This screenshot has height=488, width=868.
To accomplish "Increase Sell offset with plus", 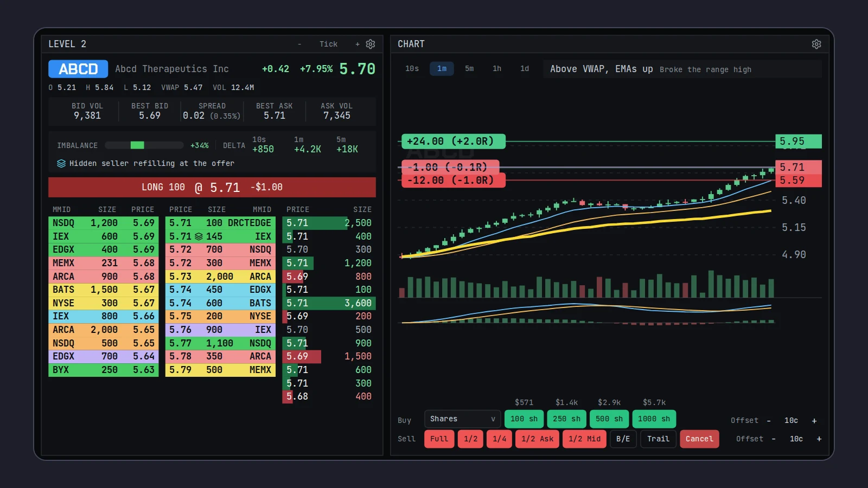I will (x=819, y=439).
